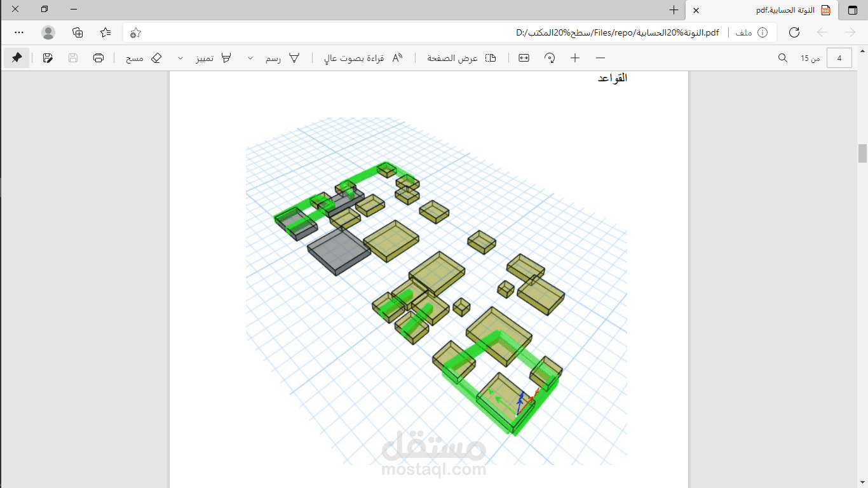
Task: Select the النوتة الحسابية.pdf tab
Action: click(x=762, y=10)
